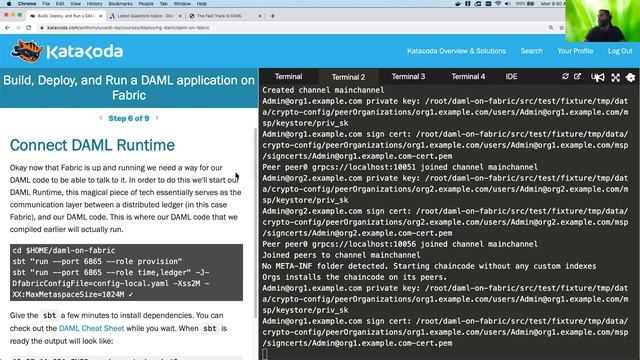The width and height of the screenshot is (640, 360).
Task: Switch to Latest Questions topics browser tab
Action: click(x=145, y=16)
